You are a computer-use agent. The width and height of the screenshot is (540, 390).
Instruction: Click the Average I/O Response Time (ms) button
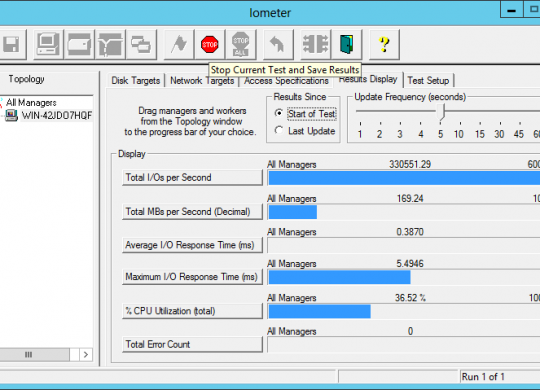click(192, 245)
